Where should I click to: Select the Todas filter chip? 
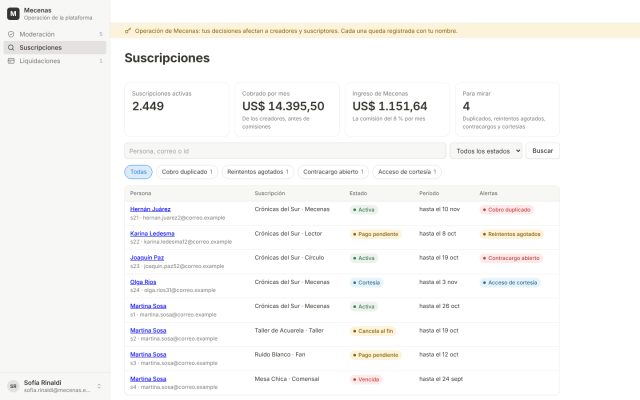(x=138, y=172)
